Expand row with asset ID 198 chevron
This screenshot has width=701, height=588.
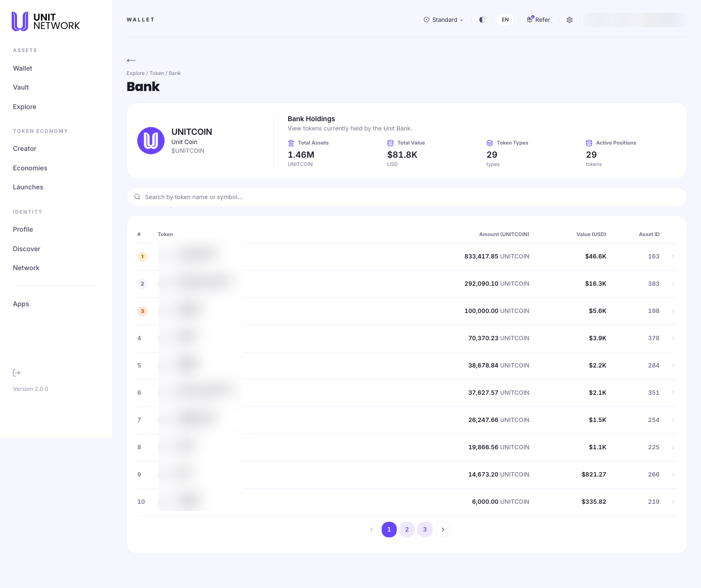673,311
